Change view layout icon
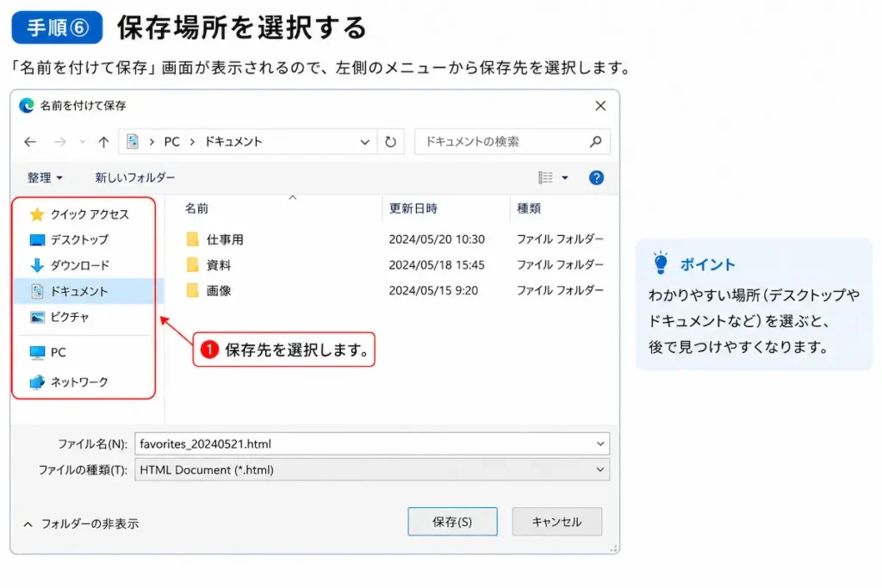Screen dimensions: 882x588 pos(545,177)
